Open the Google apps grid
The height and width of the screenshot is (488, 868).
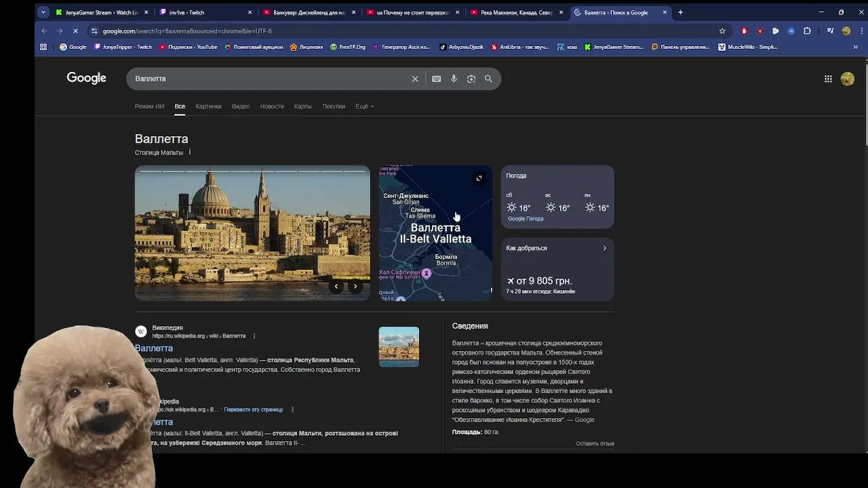pos(828,79)
